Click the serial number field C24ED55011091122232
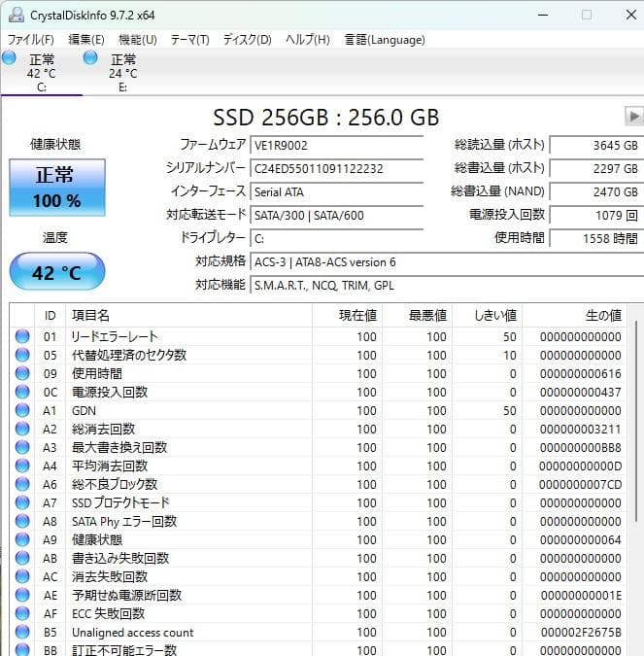 [337, 169]
